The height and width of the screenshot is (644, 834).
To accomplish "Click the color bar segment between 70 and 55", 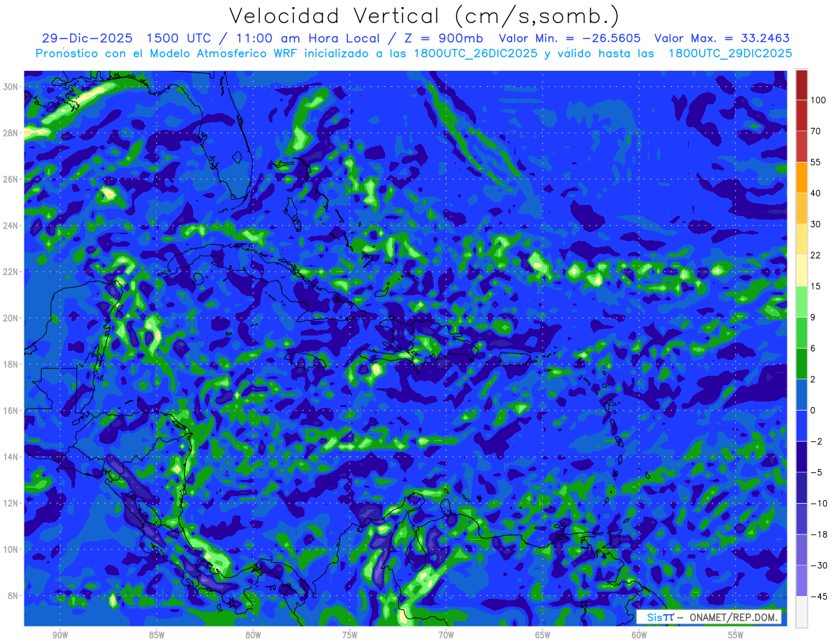I will [x=801, y=147].
